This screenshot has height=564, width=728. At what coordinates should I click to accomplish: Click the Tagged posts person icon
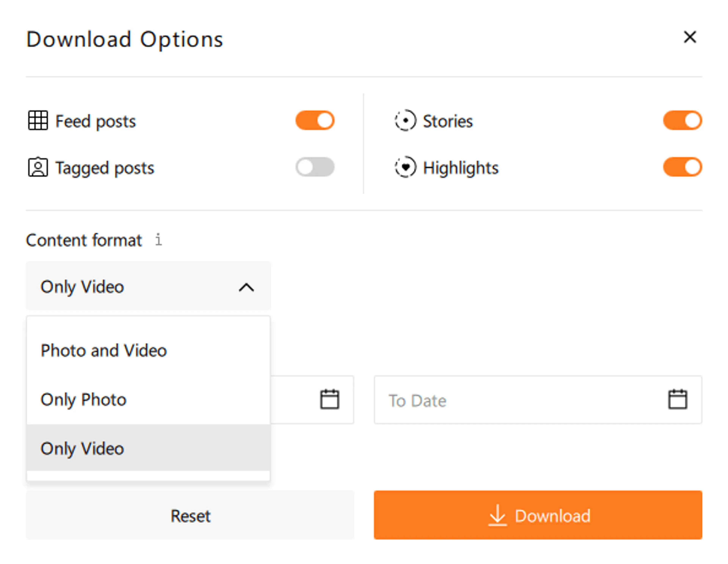(38, 167)
